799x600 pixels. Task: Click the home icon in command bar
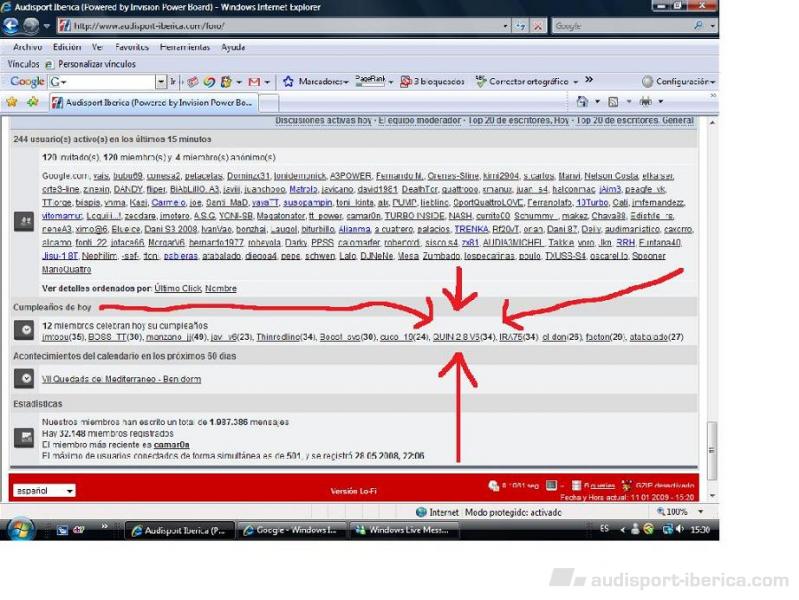point(582,102)
